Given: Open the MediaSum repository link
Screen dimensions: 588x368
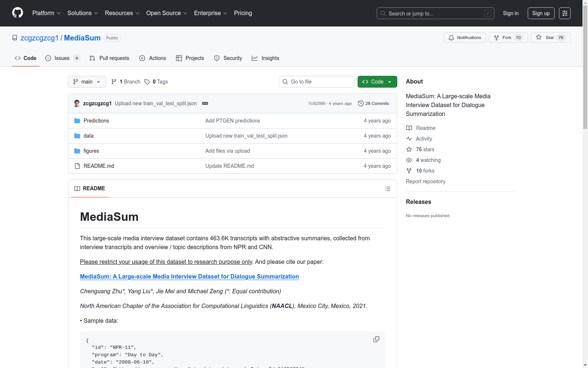Looking at the screenshot, I should [82, 38].
